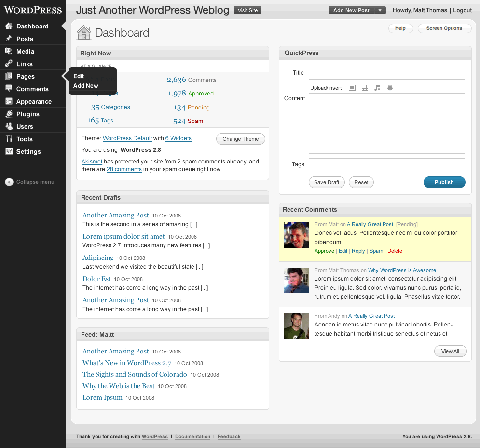
Task: Click the Collapse menu arrow icon
Action: (9, 182)
